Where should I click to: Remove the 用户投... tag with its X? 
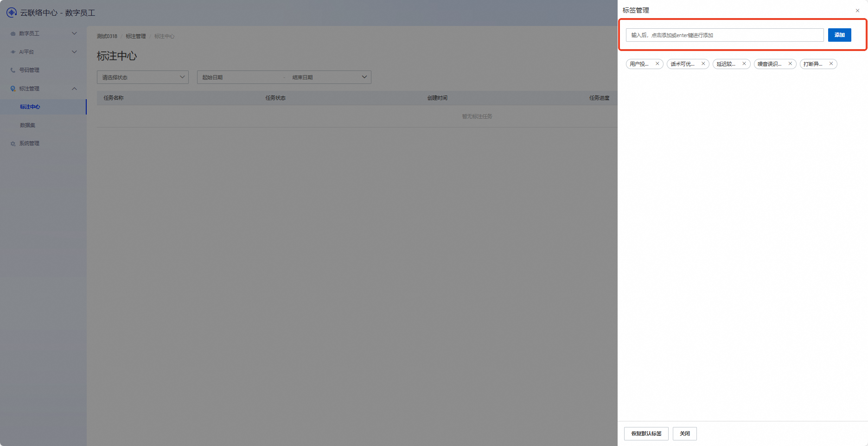point(657,64)
